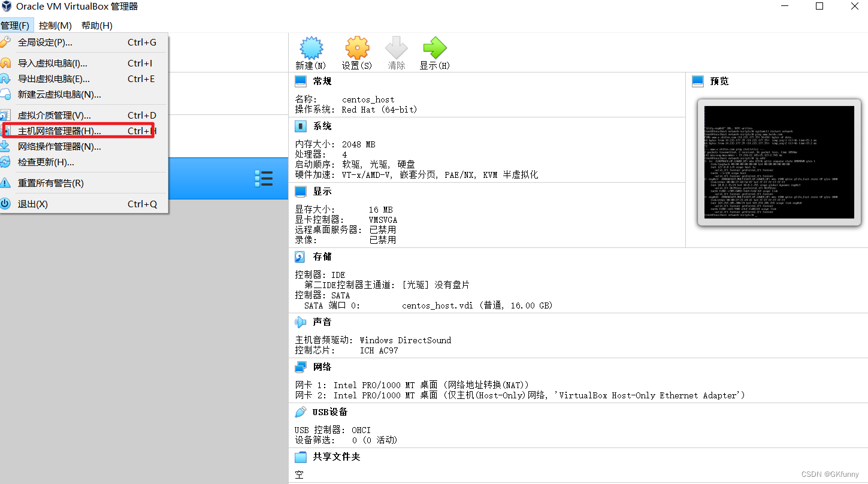Click the 常规 general section icon

[300, 81]
